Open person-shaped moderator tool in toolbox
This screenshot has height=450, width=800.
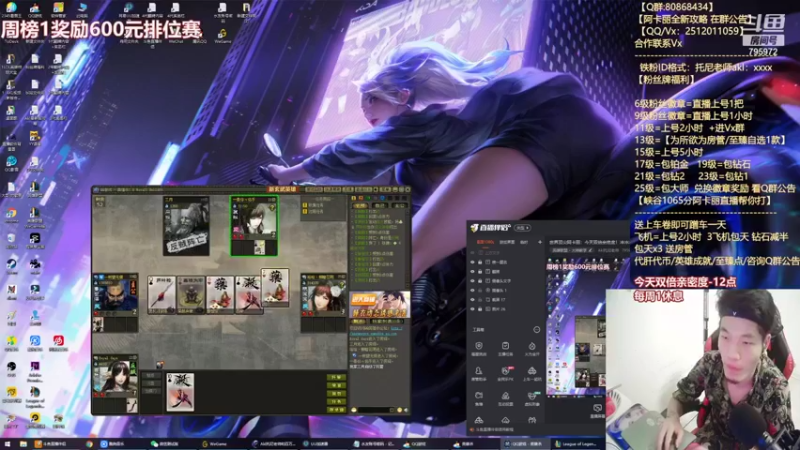[479, 373]
